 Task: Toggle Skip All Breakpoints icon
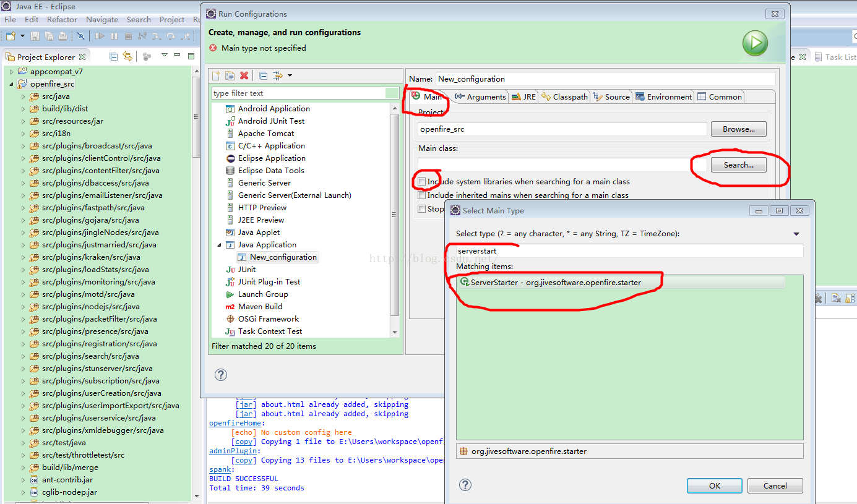pyautogui.click(x=80, y=36)
